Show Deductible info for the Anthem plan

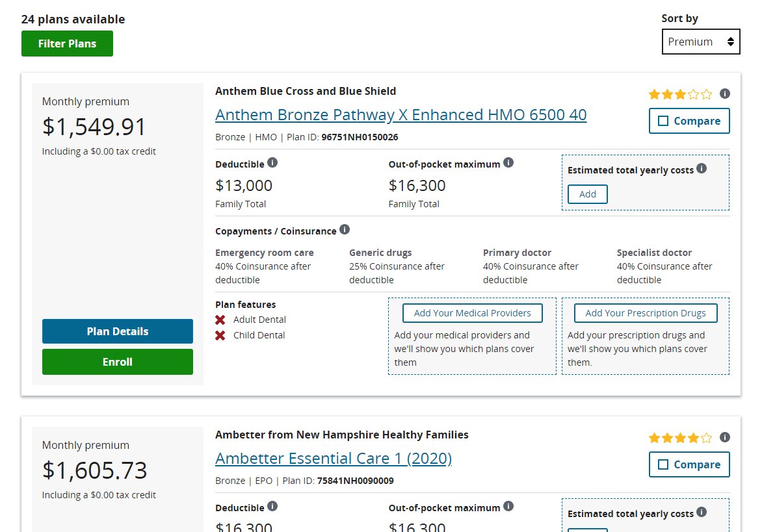[x=272, y=162]
